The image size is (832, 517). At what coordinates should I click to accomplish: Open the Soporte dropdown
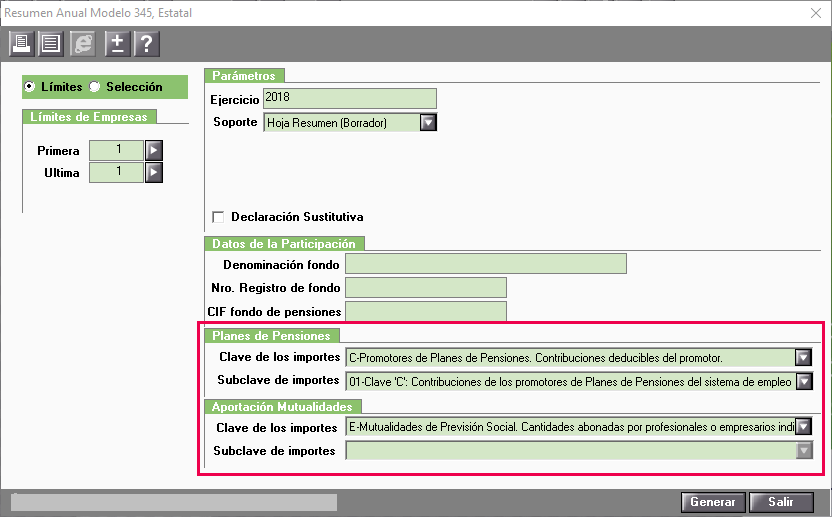tap(428, 123)
